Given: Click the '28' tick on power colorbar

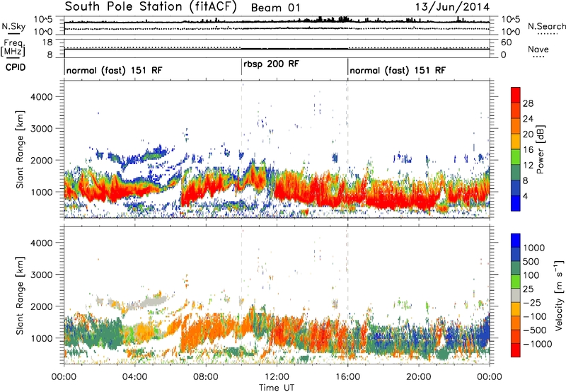Looking at the screenshot, I should 528,103.
